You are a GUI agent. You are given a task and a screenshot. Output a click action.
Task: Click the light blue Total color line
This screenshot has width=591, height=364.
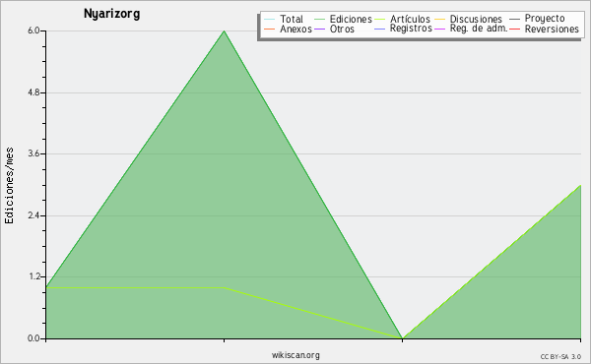pos(269,20)
